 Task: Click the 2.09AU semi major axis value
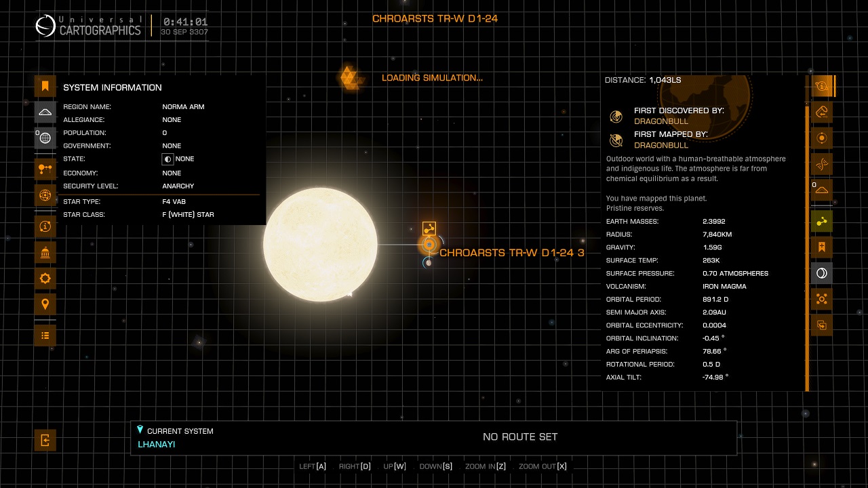click(713, 312)
